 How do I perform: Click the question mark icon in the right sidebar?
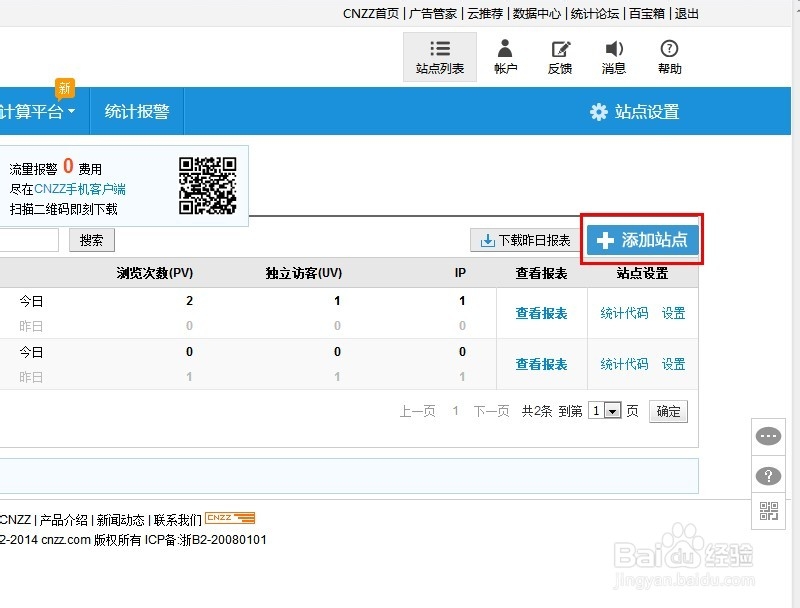768,476
